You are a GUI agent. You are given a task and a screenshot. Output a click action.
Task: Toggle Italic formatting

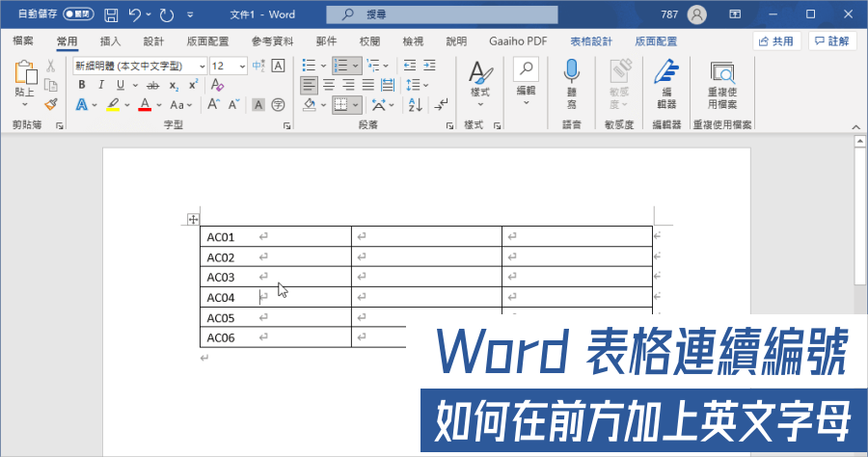tap(100, 85)
